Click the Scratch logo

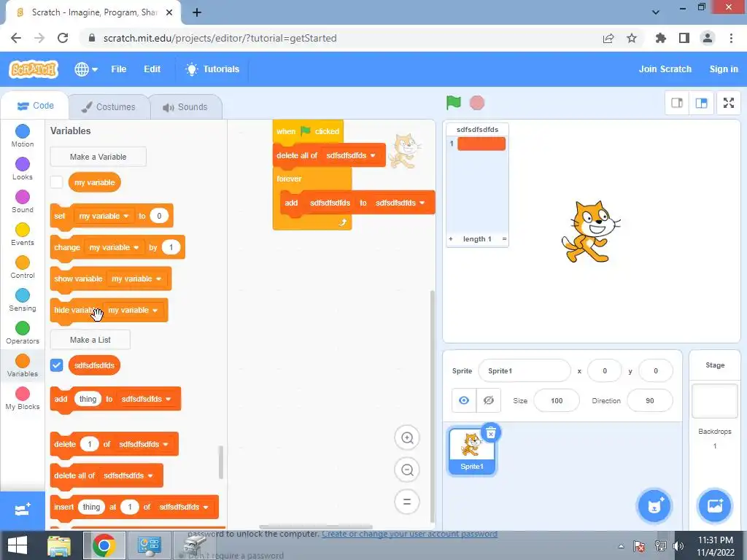click(34, 69)
